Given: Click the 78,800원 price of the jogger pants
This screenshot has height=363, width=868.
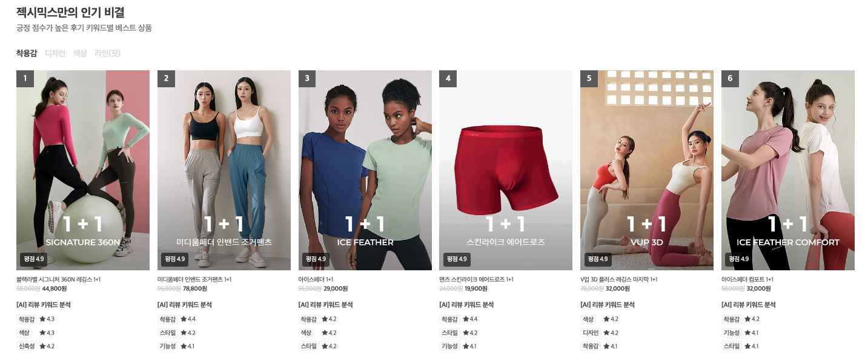Looking at the screenshot, I should tap(195, 288).
